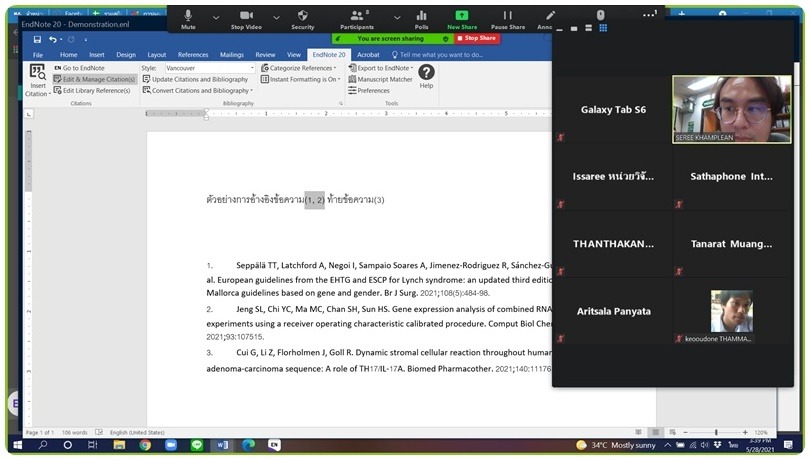Toggle Stop Video in Zoom

point(246,19)
